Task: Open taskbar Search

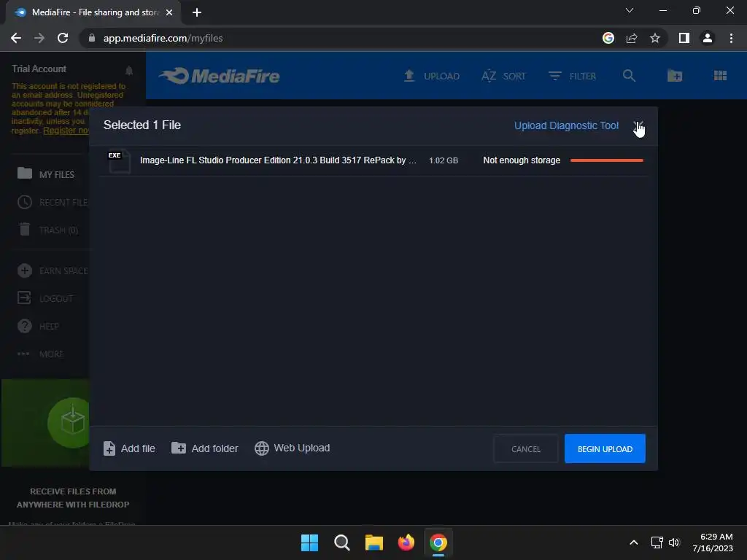Action: 342,542
